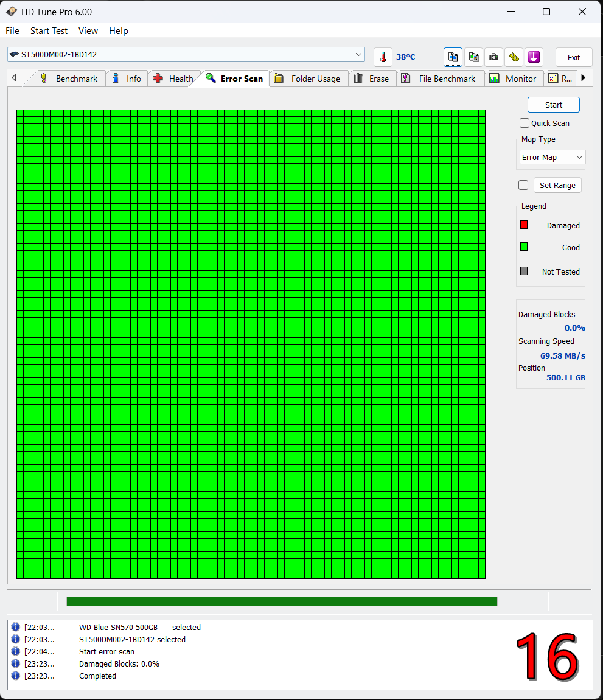Click the camera save screenshot icon
This screenshot has width=603, height=700.
[494, 57]
